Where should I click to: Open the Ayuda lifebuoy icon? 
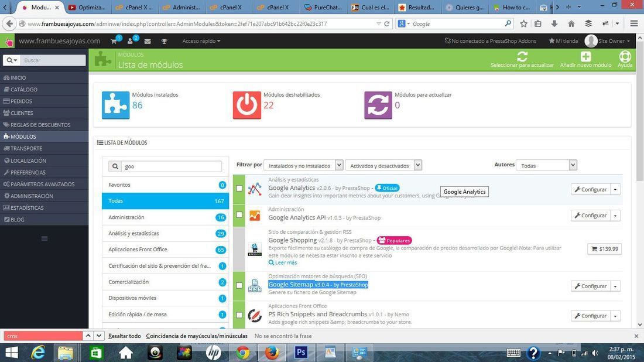[625, 56]
